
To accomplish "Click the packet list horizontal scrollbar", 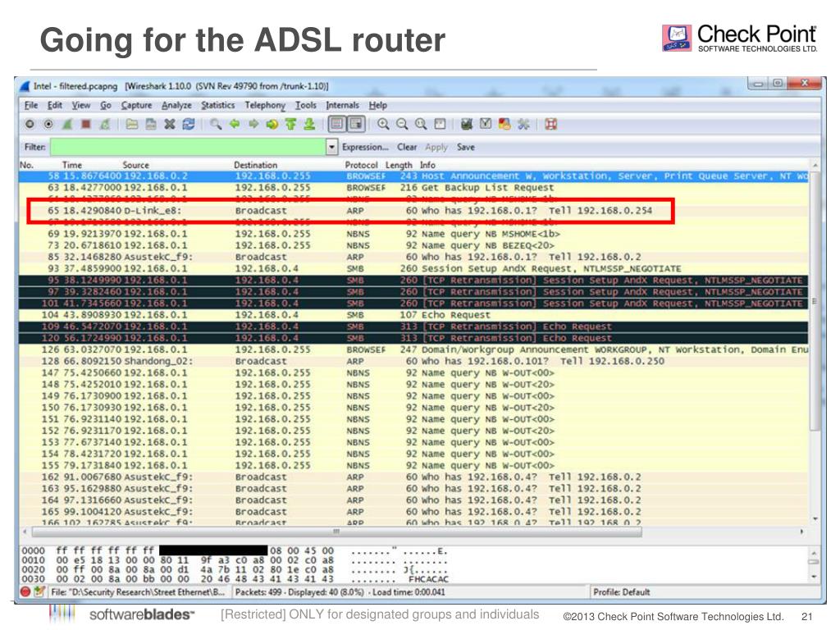I will click(x=336, y=532).
